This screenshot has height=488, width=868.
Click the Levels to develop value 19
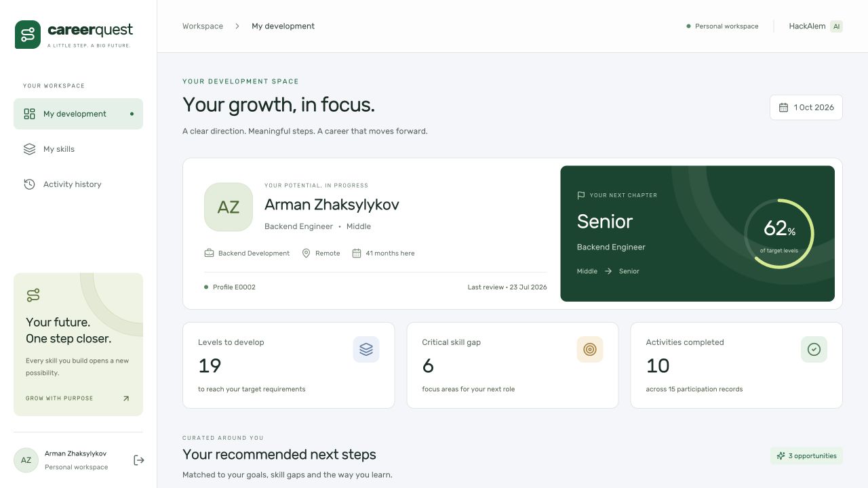point(210,366)
